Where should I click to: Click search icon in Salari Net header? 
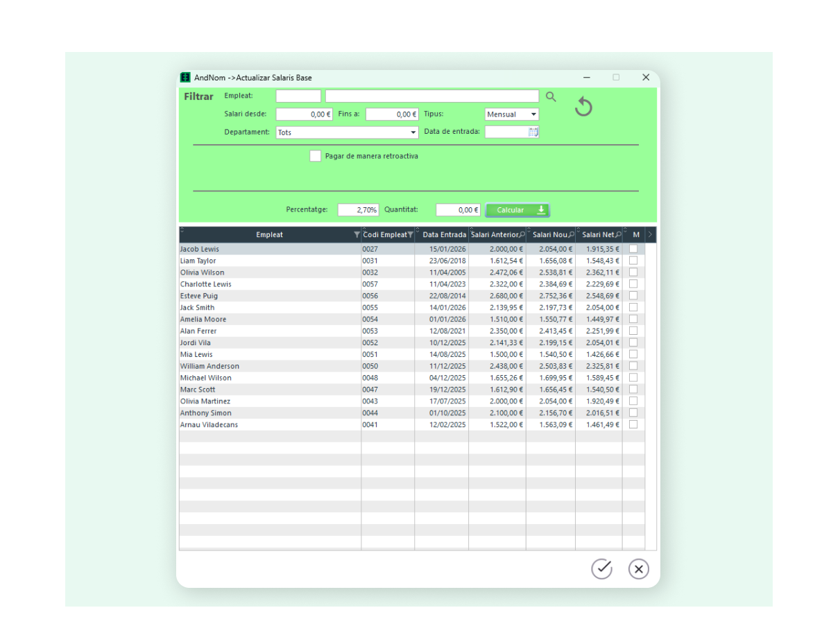[618, 235]
